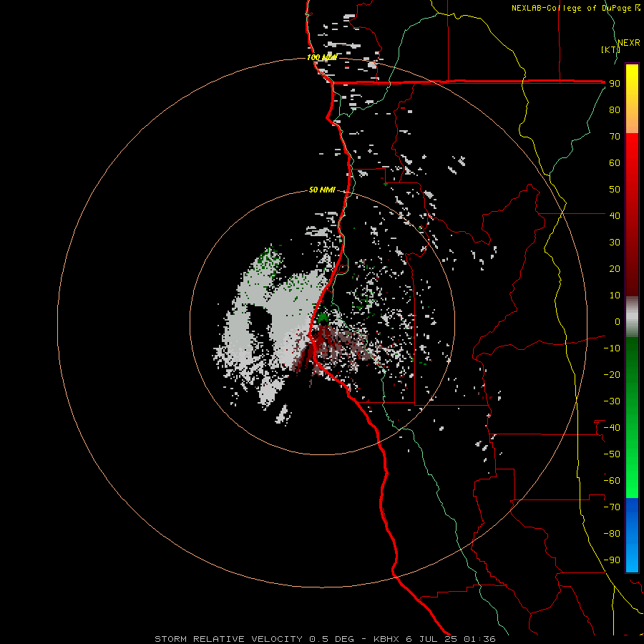
Task: Click "STORM RELATIVE VELOCITY" in the caption
Action: 229,639
